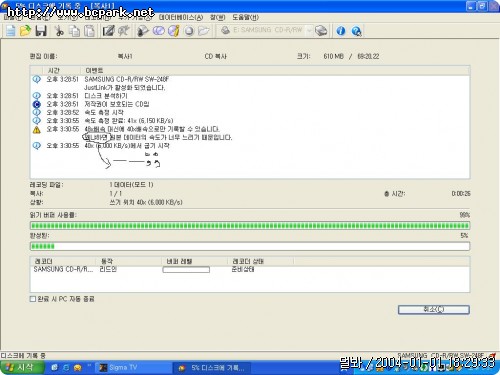Open the 데이터베이스(A) menu

(x=181, y=17)
